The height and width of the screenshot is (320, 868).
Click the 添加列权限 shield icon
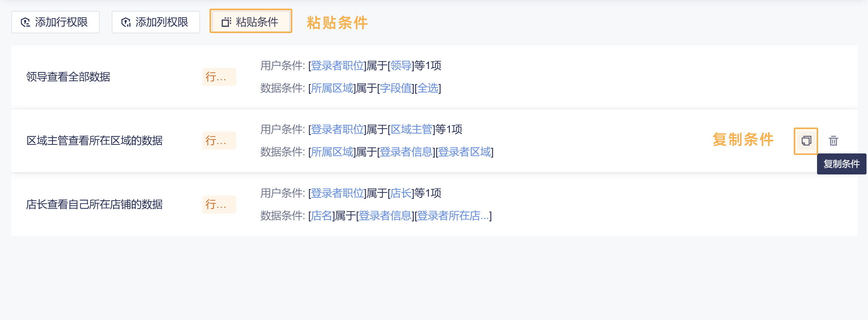pos(126,23)
